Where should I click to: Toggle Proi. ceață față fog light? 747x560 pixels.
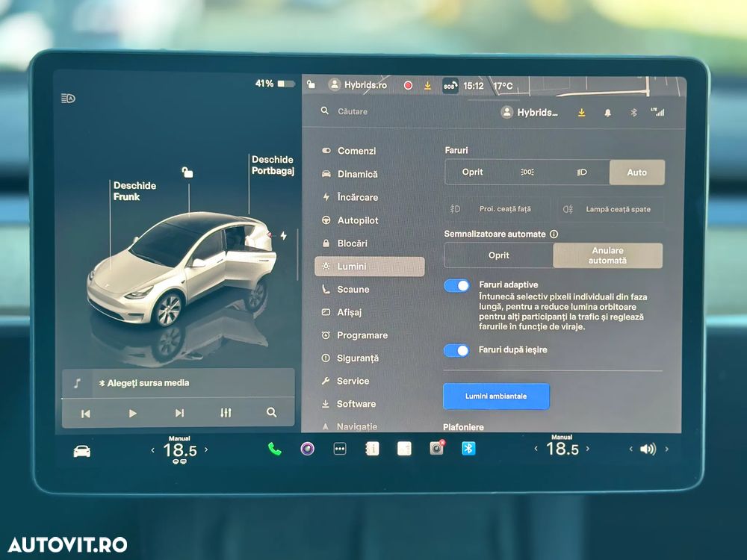(497, 208)
